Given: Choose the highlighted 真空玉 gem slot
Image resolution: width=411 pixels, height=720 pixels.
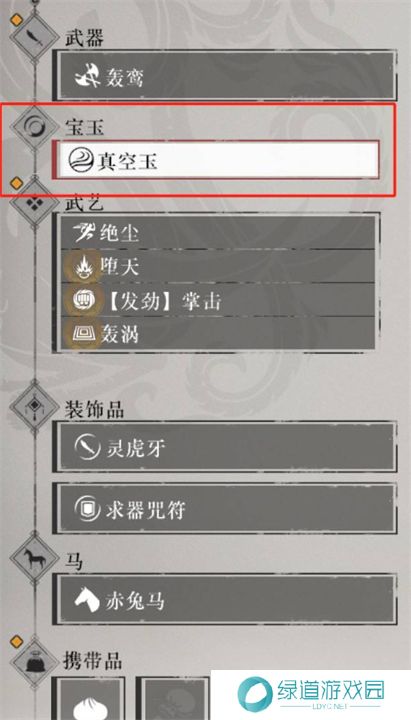Looking at the screenshot, I should coord(217,160).
